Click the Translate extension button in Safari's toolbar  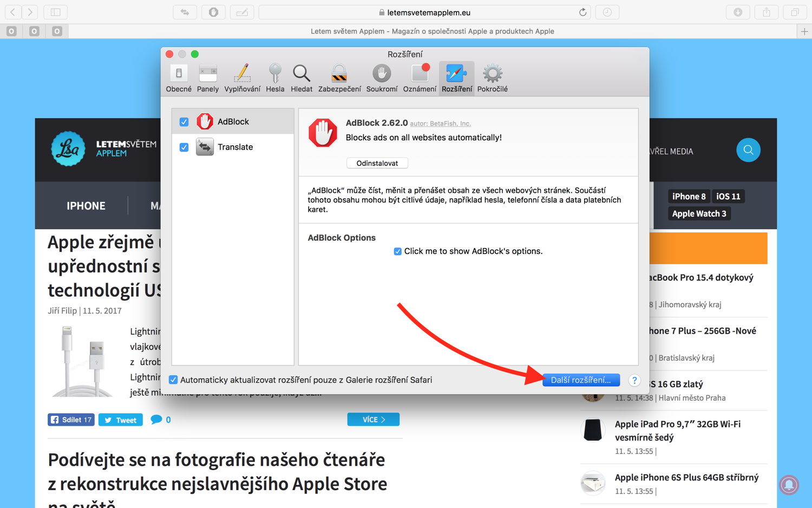pyautogui.click(x=185, y=12)
